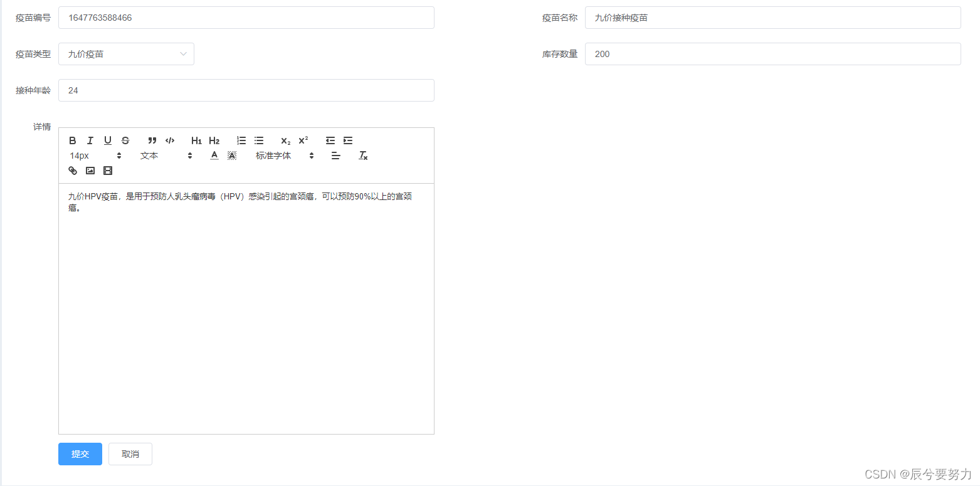Open the text alignment options
The height and width of the screenshot is (486, 980).
pos(335,156)
